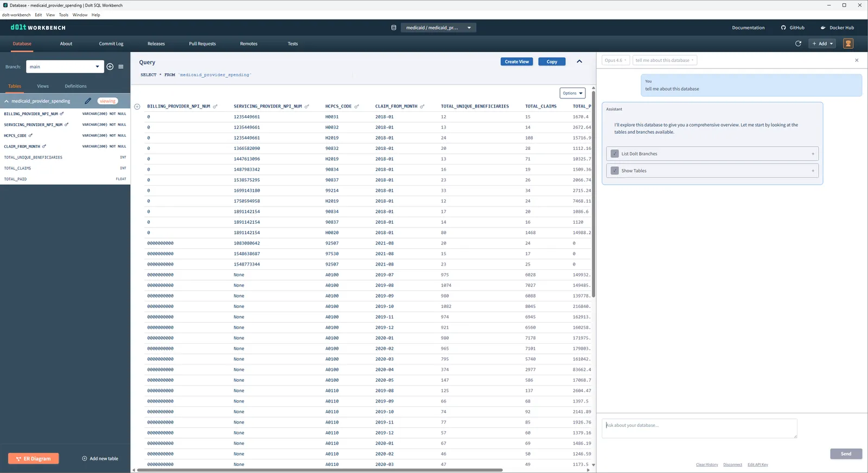Open the branch hamburger menu icon
Image resolution: width=868 pixels, height=473 pixels.
(x=121, y=67)
